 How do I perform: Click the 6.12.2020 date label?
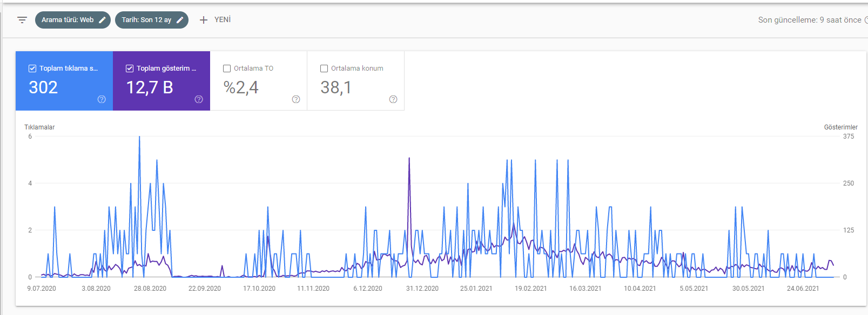pos(368,289)
